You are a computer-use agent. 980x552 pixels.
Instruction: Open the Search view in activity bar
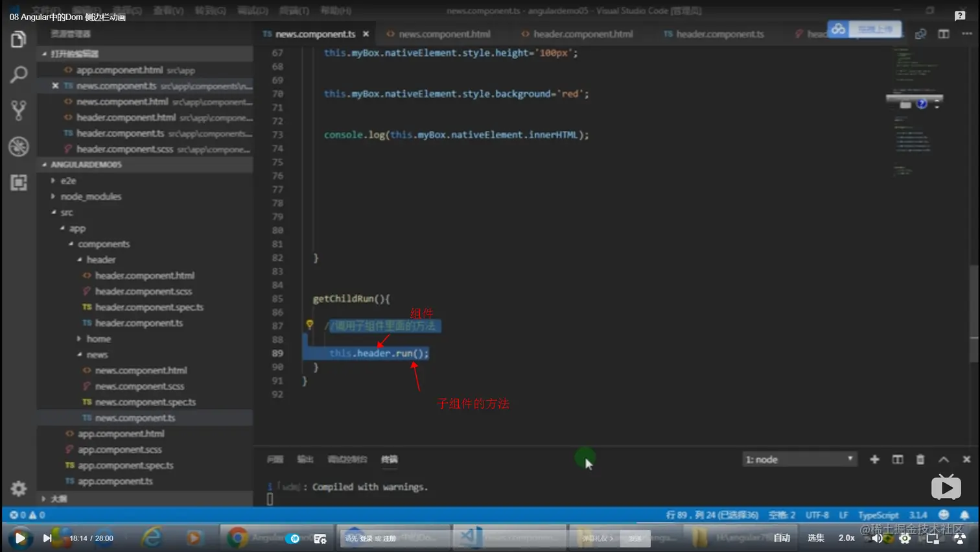18,75
